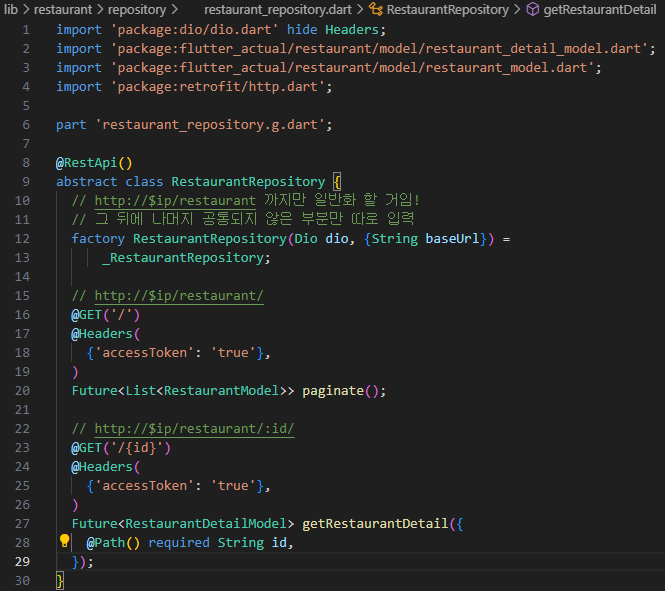Click 'accessToken' string on line 18
The image size is (665, 591).
click(x=144, y=353)
